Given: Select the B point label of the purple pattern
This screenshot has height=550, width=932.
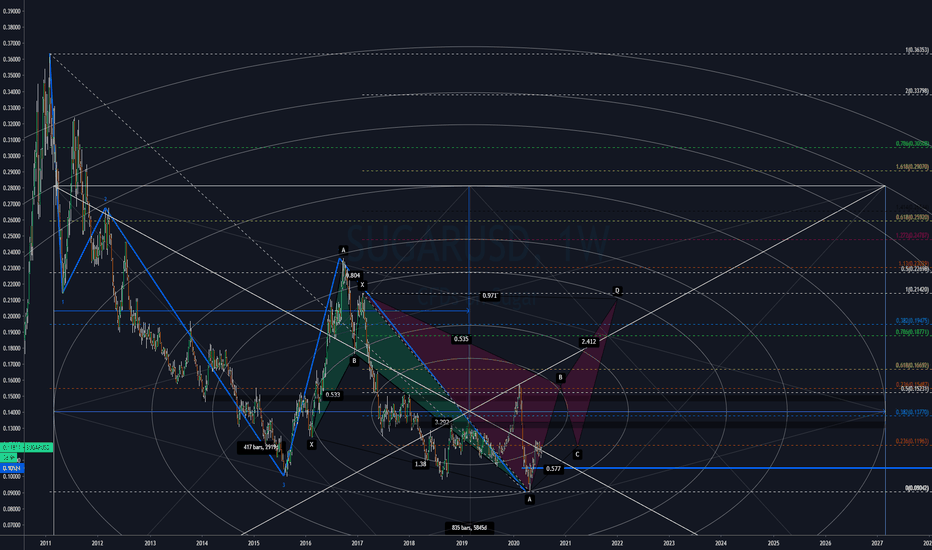Looking at the screenshot, I should click(560, 378).
